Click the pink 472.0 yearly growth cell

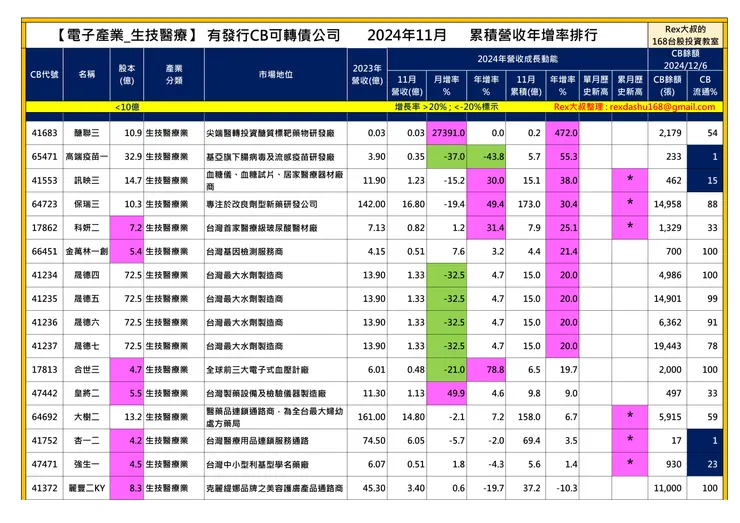click(x=563, y=133)
